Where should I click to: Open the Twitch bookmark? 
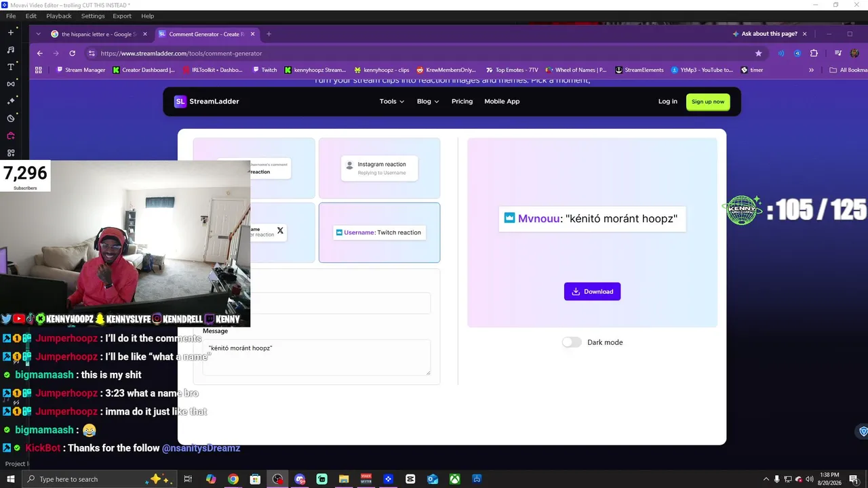click(264, 70)
